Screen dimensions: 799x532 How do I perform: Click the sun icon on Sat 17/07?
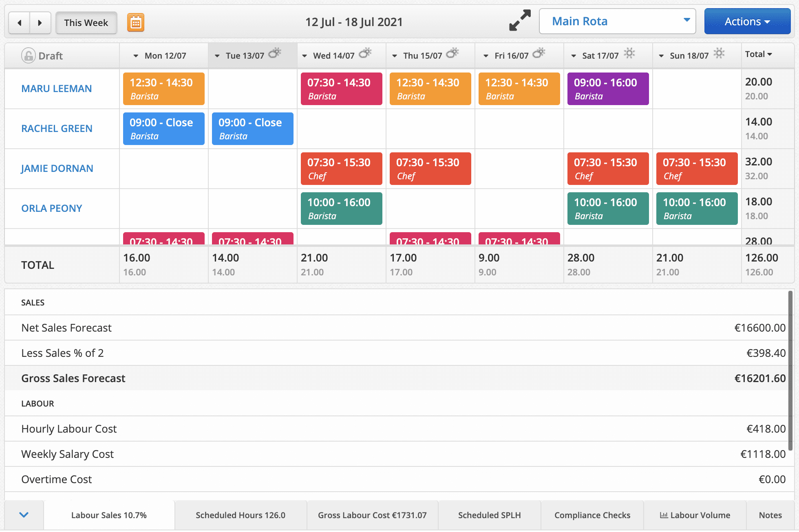[629, 53]
